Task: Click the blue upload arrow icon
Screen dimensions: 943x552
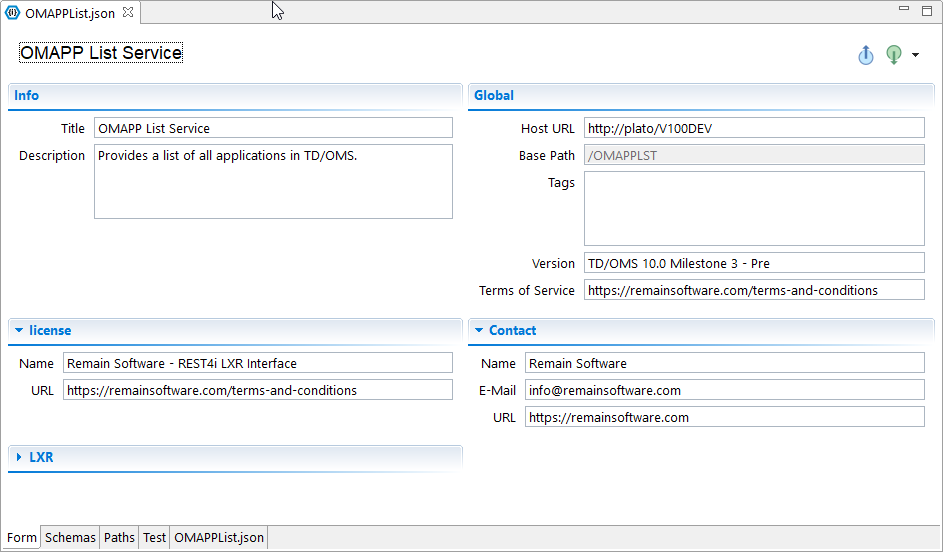Action: 866,55
